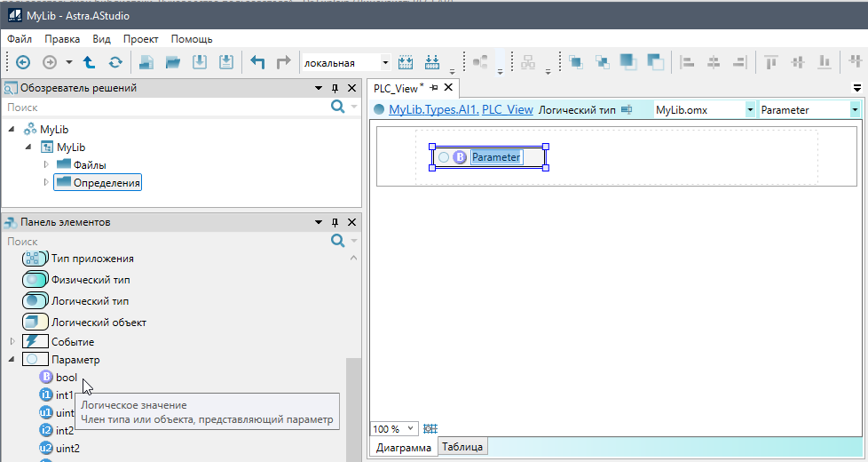Viewport: 868px width, 462px height.
Task: Open the Проект menu
Action: [x=140, y=39]
